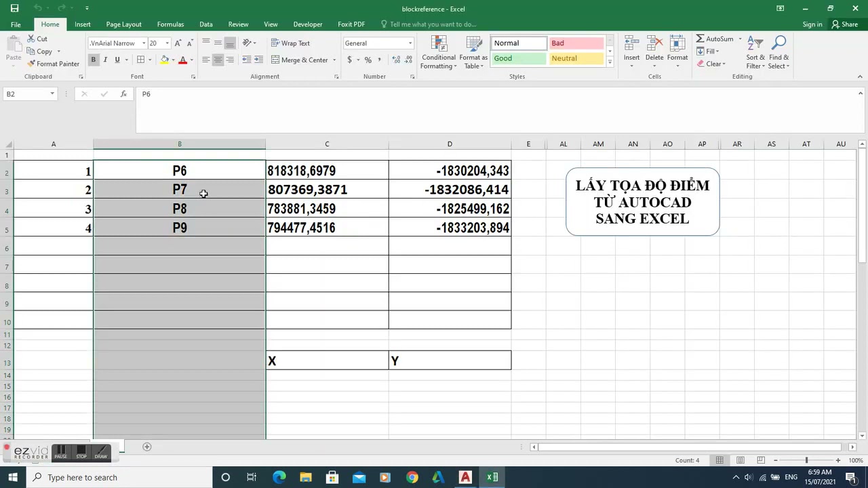868x488 pixels.
Task: Open the File tab
Action: tap(16, 24)
